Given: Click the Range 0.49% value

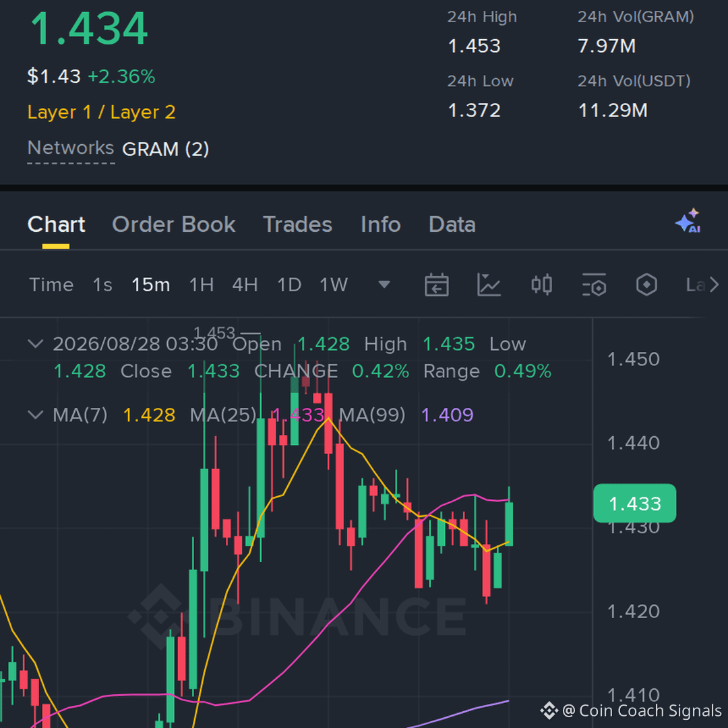Looking at the screenshot, I should 523,371.
